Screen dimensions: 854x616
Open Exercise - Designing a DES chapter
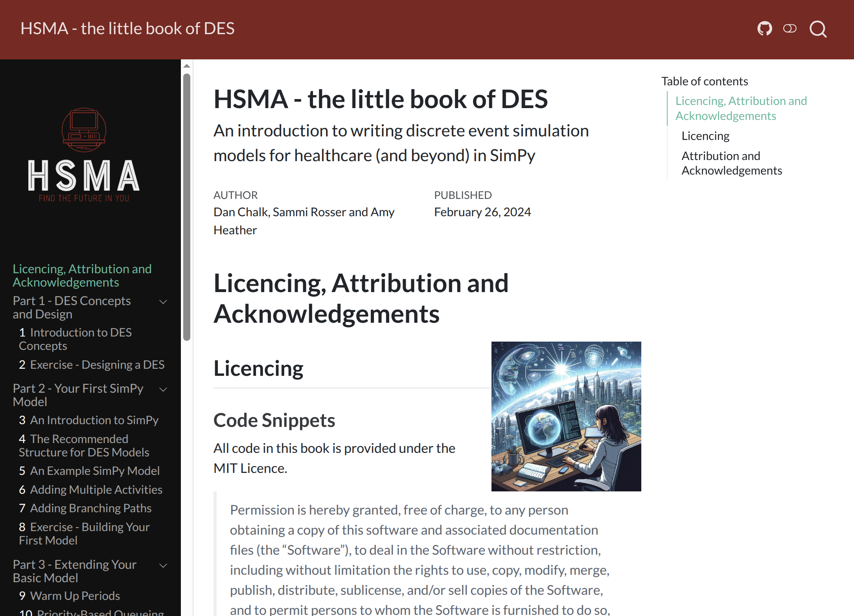point(97,365)
